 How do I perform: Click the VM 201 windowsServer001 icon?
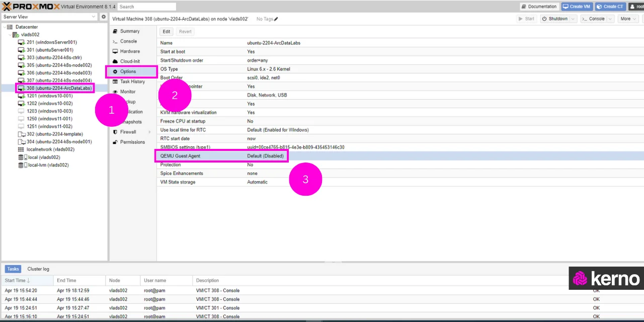coord(21,42)
